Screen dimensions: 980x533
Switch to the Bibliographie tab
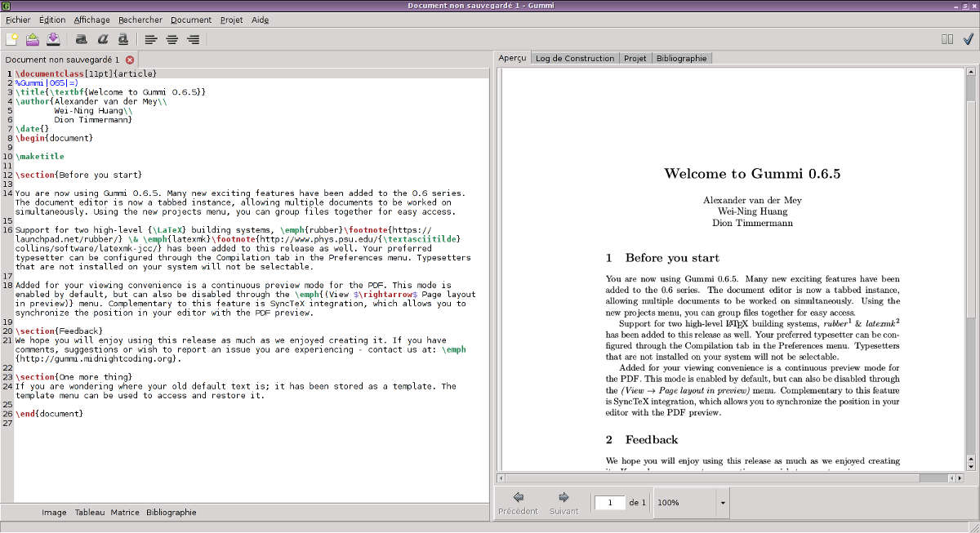click(x=681, y=58)
